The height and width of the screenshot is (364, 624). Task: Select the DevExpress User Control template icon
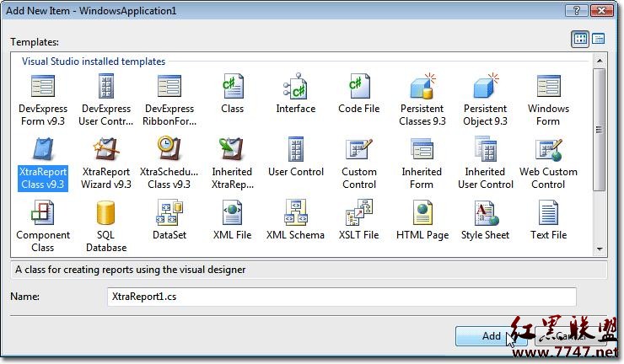106,86
